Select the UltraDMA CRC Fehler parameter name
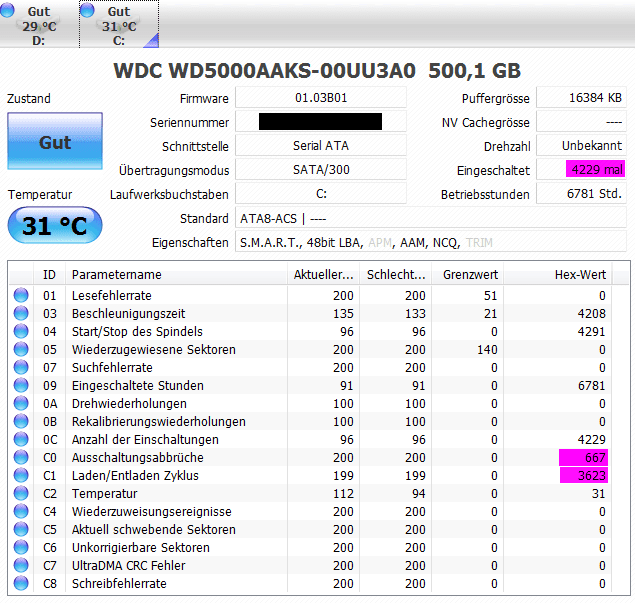This screenshot has height=603, width=635. click(128, 566)
